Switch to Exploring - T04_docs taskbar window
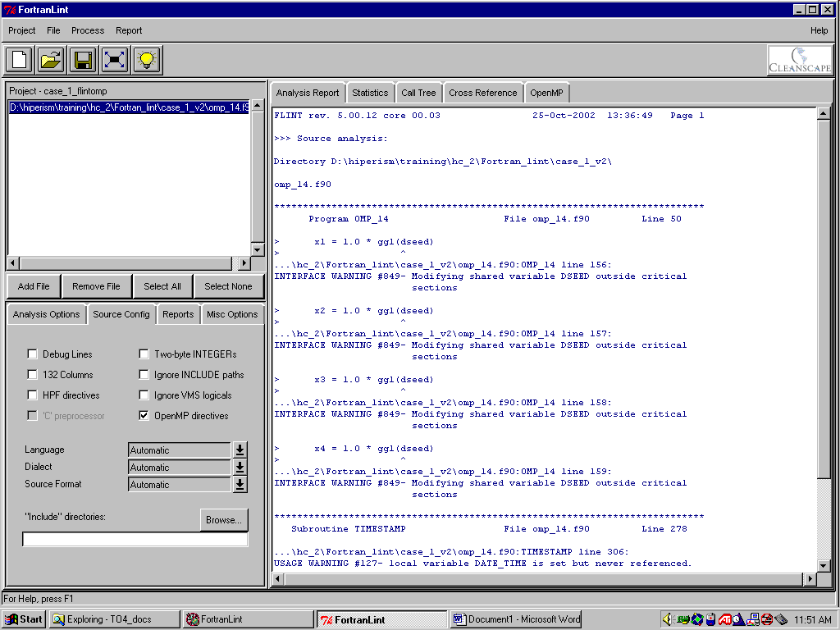 point(115,619)
